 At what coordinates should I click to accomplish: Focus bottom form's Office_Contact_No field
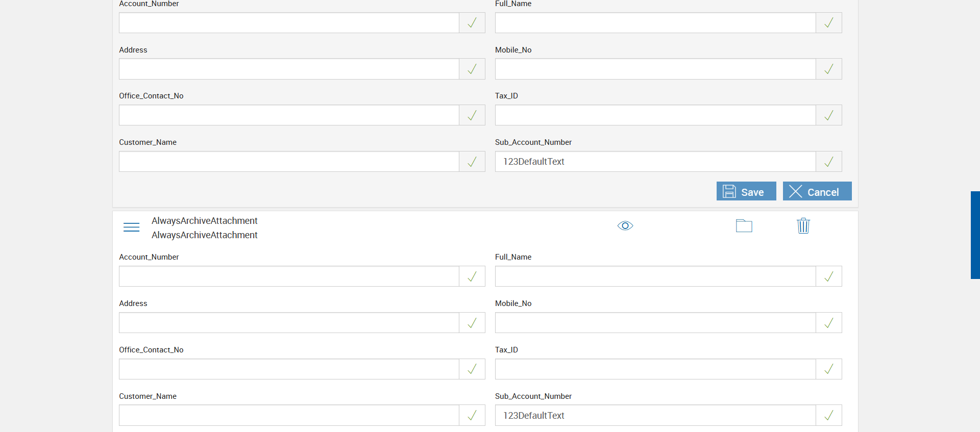pos(289,369)
